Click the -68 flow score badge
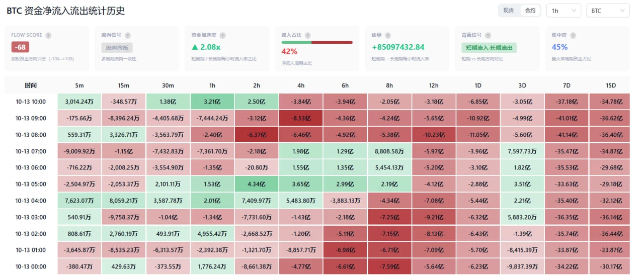The height and width of the screenshot is (275, 644). click(x=21, y=47)
